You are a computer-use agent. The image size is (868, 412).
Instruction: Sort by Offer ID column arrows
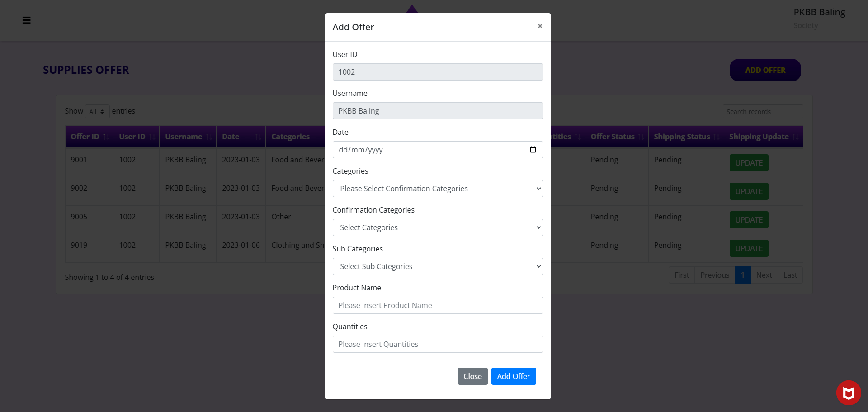click(x=105, y=137)
